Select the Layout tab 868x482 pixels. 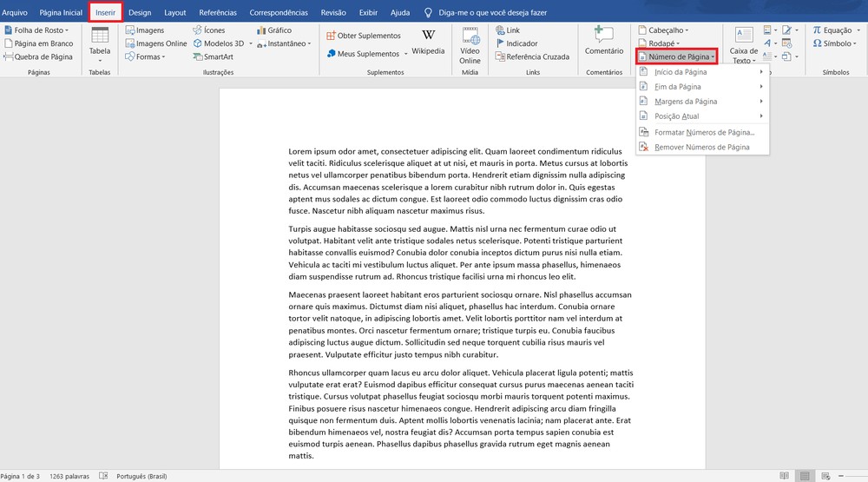[175, 12]
